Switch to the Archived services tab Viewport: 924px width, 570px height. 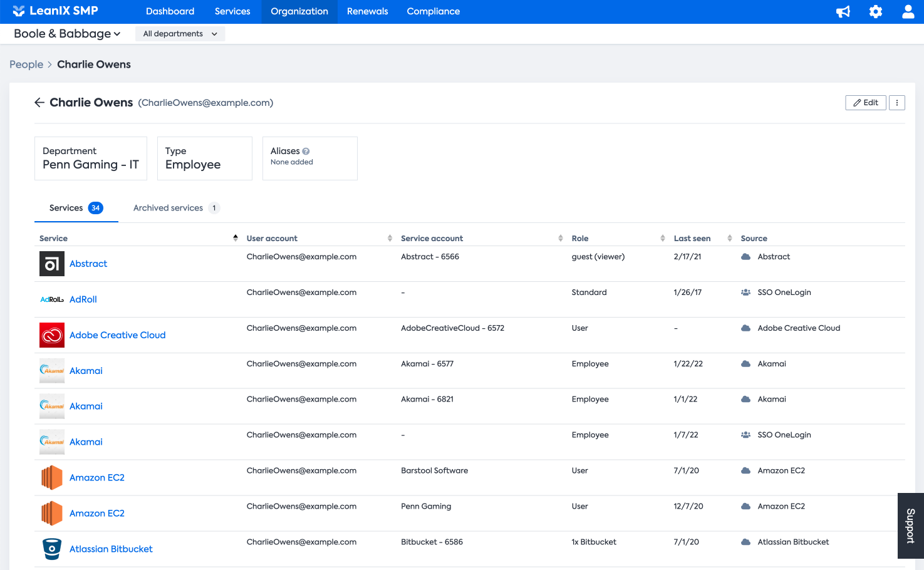pyautogui.click(x=176, y=208)
